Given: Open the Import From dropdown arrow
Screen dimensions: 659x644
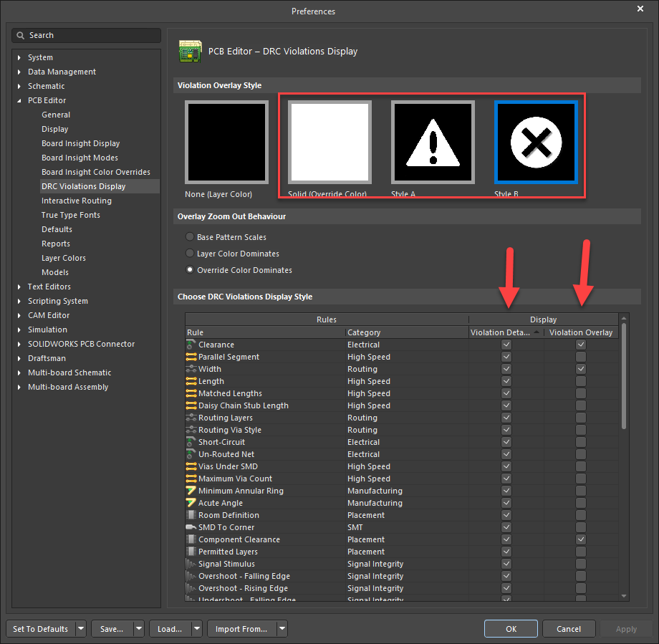Looking at the screenshot, I should point(282,629).
